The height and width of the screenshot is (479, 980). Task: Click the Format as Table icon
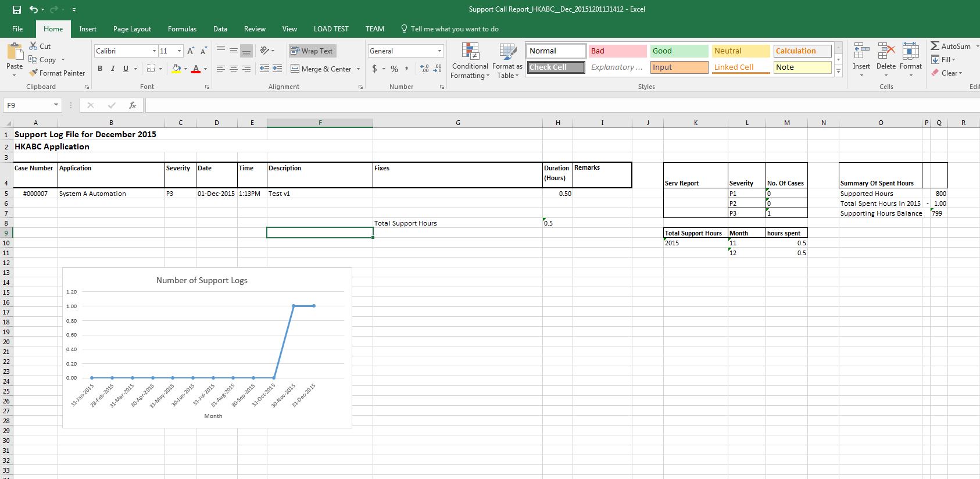tap(507, 61)
